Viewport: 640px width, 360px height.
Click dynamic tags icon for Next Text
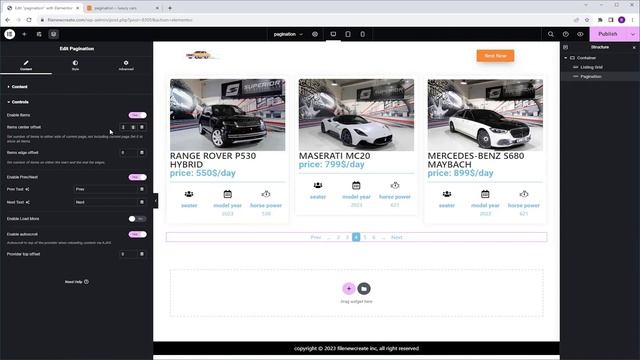click(x=142, y=202)
